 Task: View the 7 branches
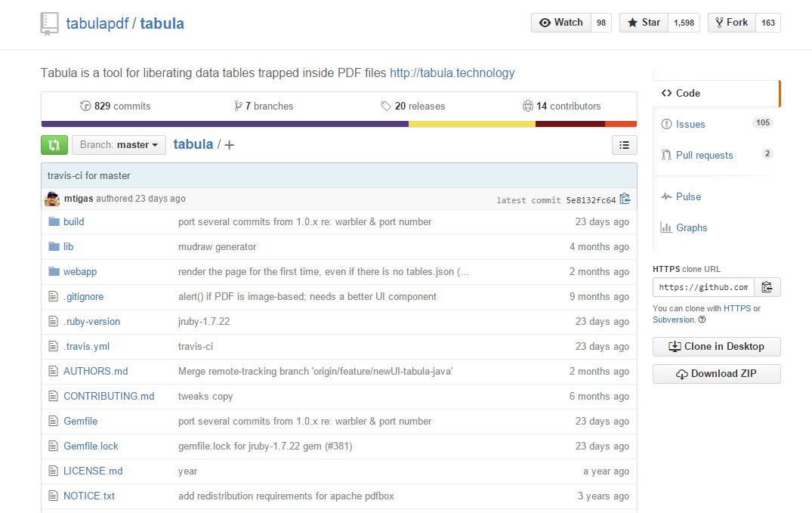264,107
